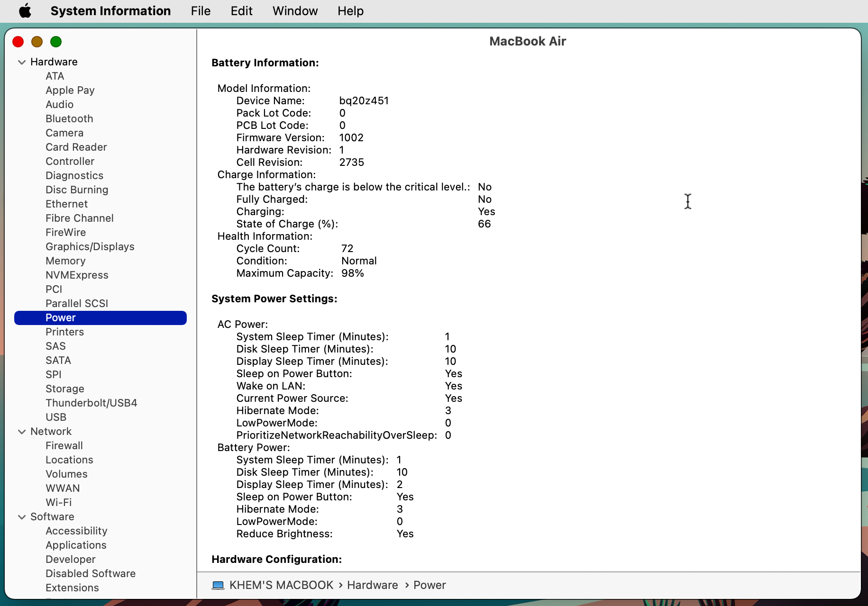Collapse the Software section chevron

point(22,517)
